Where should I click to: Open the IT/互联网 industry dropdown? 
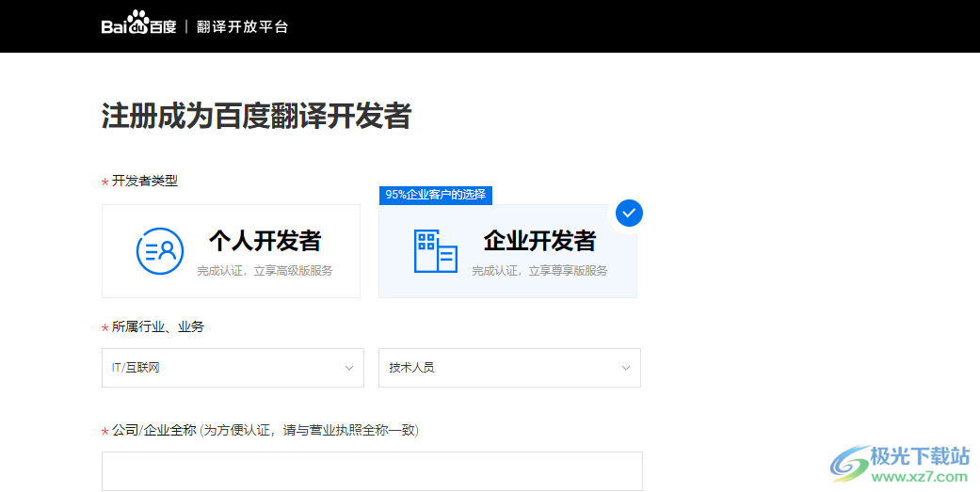[233, 368]
